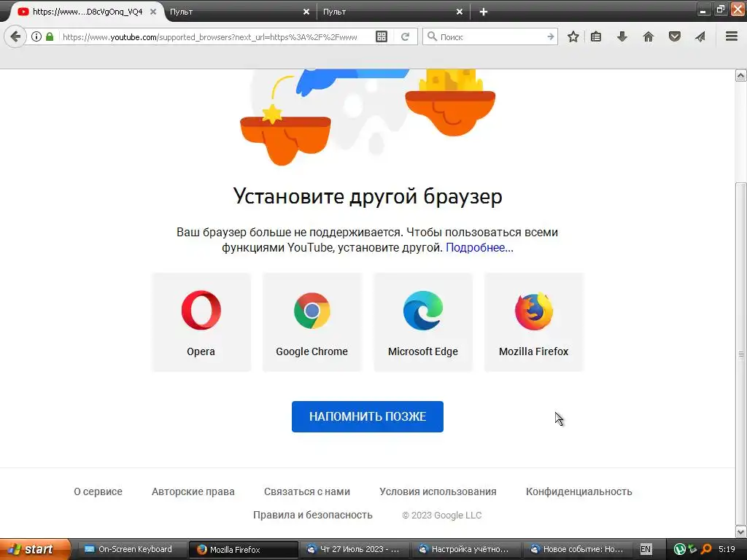Screen dimensions: 747x560
Task: Open Чт 27 Июль 2023 taskbar window
Action: 355,549
